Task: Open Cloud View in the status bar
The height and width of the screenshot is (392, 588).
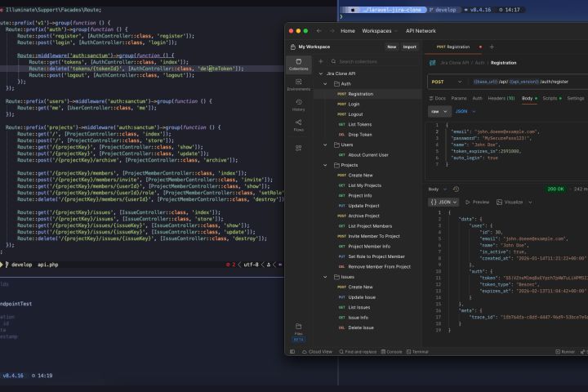Action: (x=317, y=351)
